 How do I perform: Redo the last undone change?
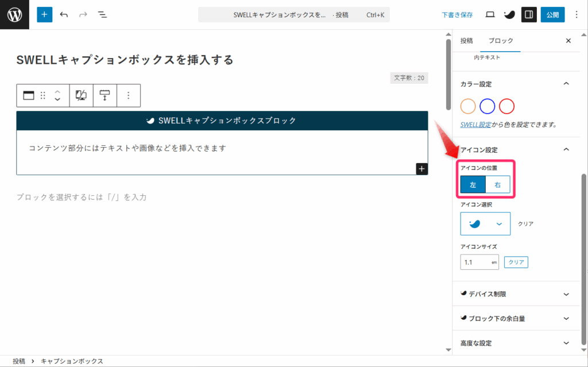[x=83, y=14]
